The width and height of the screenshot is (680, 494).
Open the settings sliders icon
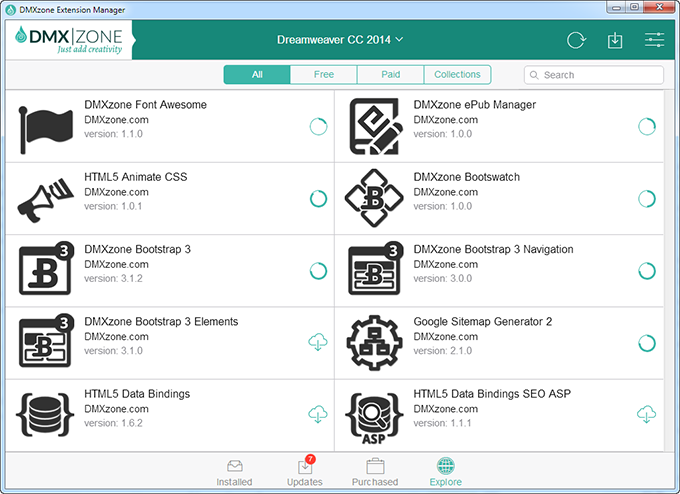tap(654, 39)
